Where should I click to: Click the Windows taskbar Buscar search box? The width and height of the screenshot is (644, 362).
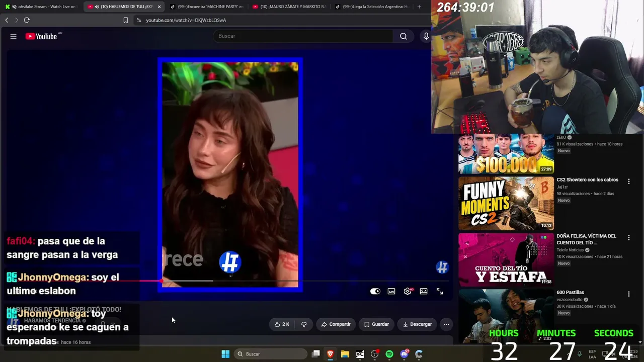tap(271, 354)
